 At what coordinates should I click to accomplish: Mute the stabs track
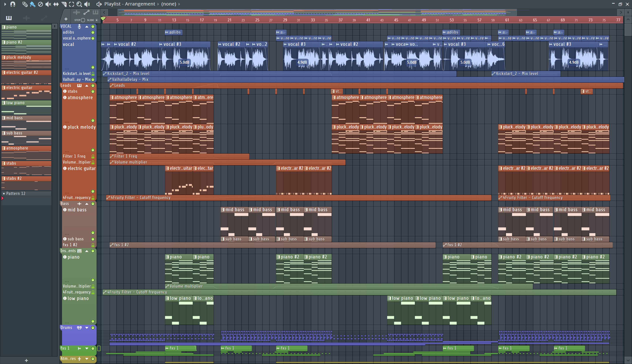[93, 92]
